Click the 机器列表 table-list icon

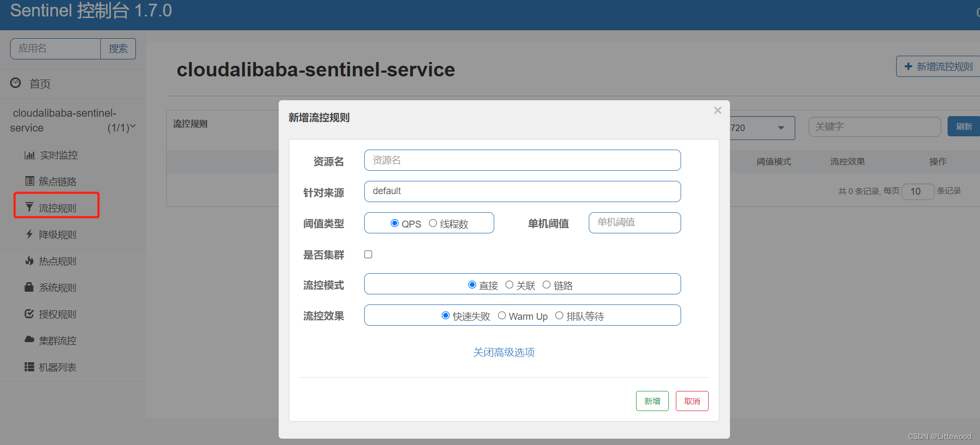29,367
